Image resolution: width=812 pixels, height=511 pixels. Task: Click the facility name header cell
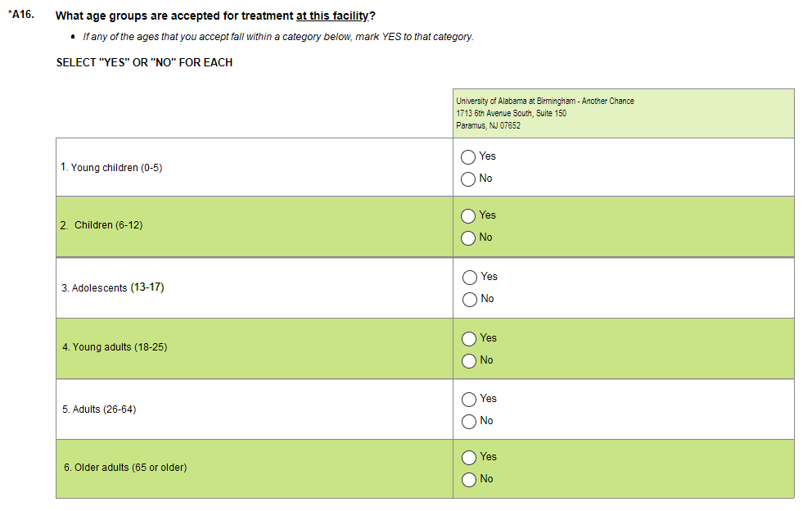tap(544, 113)
